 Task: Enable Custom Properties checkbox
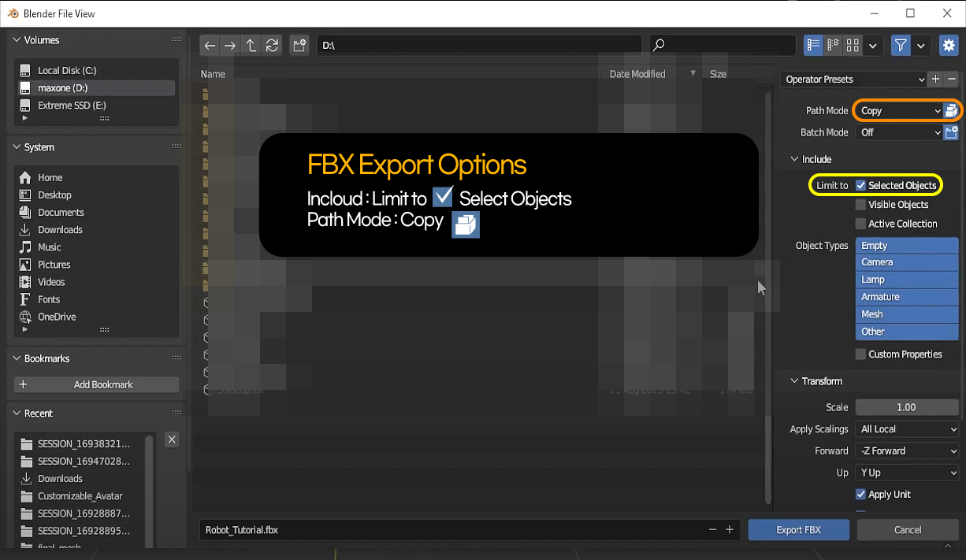860,354
